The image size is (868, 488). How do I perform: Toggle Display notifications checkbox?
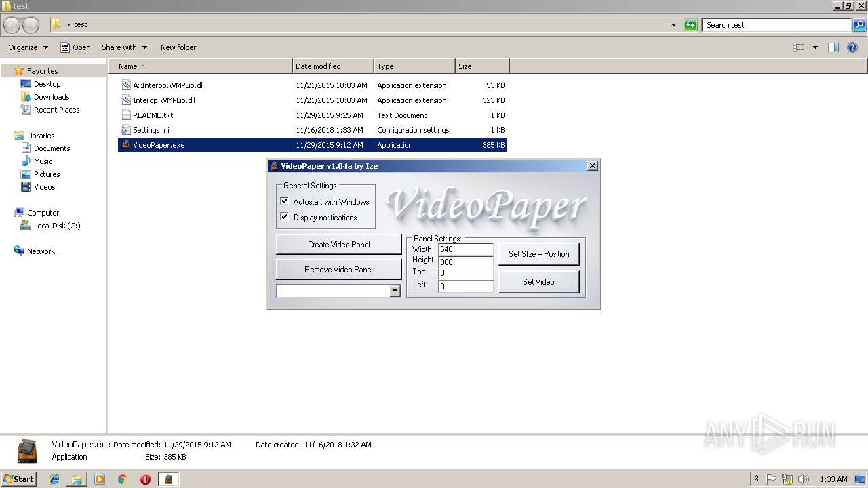(284, 217)
